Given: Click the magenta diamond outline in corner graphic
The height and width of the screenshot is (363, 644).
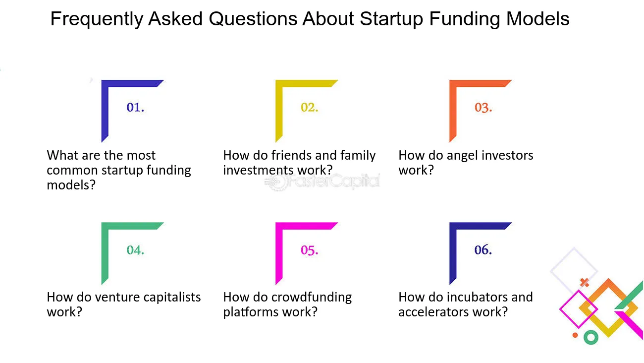Looking at the screenshot, I should pos(579,309).
